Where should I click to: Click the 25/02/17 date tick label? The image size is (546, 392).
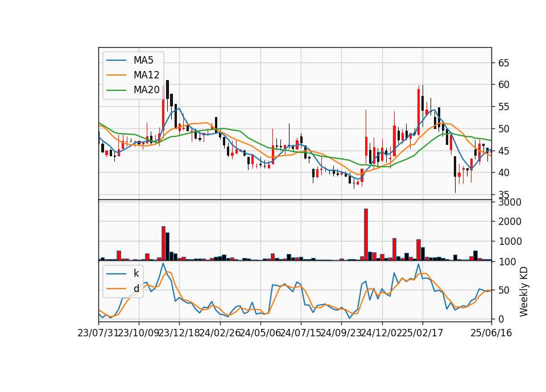click(423, 333)
